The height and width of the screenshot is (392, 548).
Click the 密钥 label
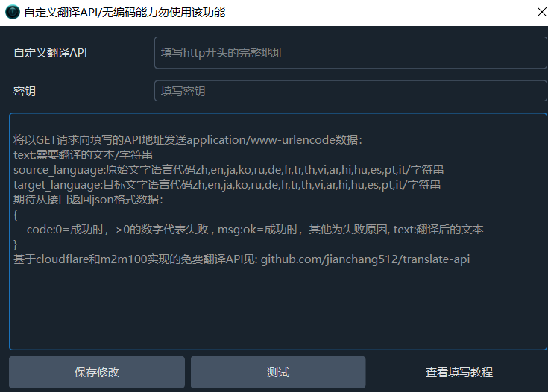pos(25,91)
